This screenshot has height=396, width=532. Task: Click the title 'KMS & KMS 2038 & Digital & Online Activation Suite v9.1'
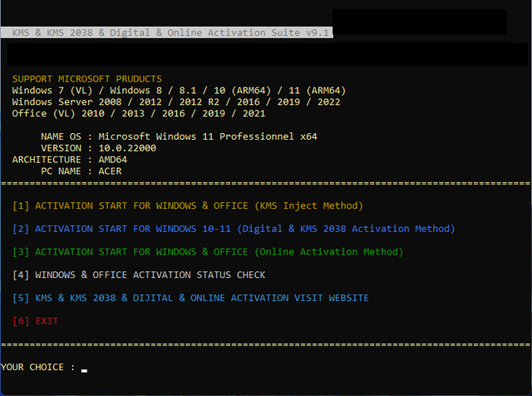[170, 32]
